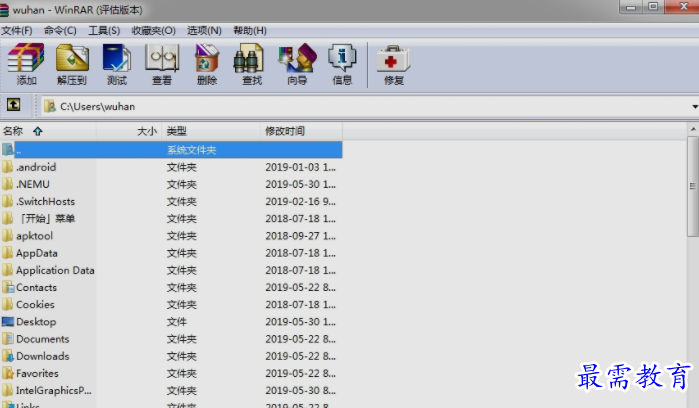This screenshot has height=408, width=699.
Task: Sort by 类型 column header
Action: 211,131
